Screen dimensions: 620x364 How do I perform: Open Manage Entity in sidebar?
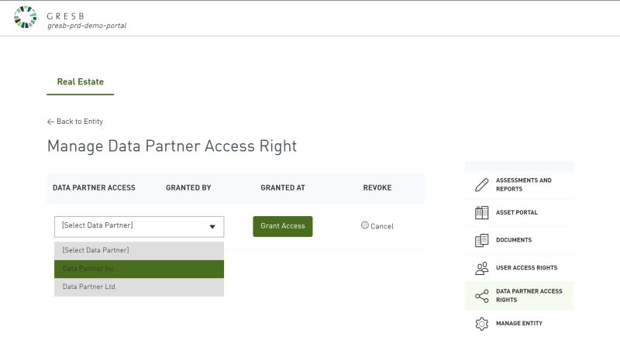point(518,324)
